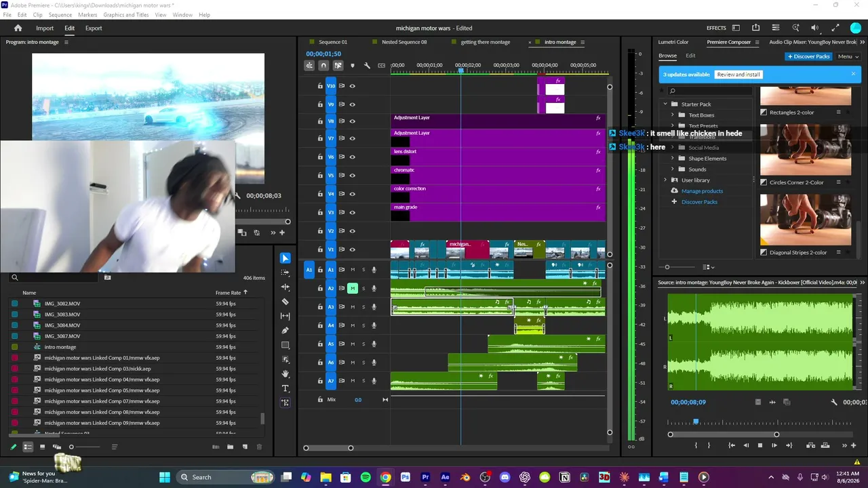
Task: Open Adobe After Effects from taskbar
Action: click(x=445, y=477)
